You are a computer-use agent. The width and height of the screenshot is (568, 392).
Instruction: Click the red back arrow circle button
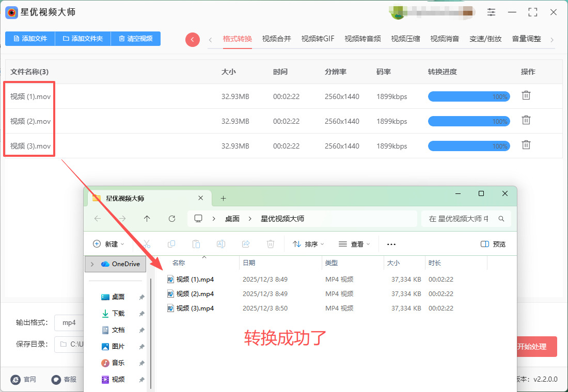[193, 40]
